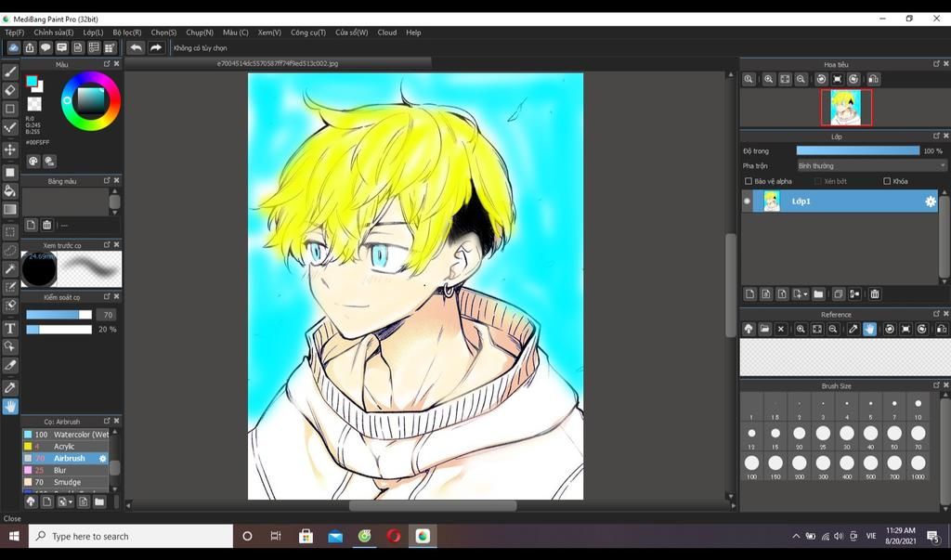The width and height of the screenshot is (951, 560).
Task: Choose brush size 1000 preset
Action: (918, 466)
